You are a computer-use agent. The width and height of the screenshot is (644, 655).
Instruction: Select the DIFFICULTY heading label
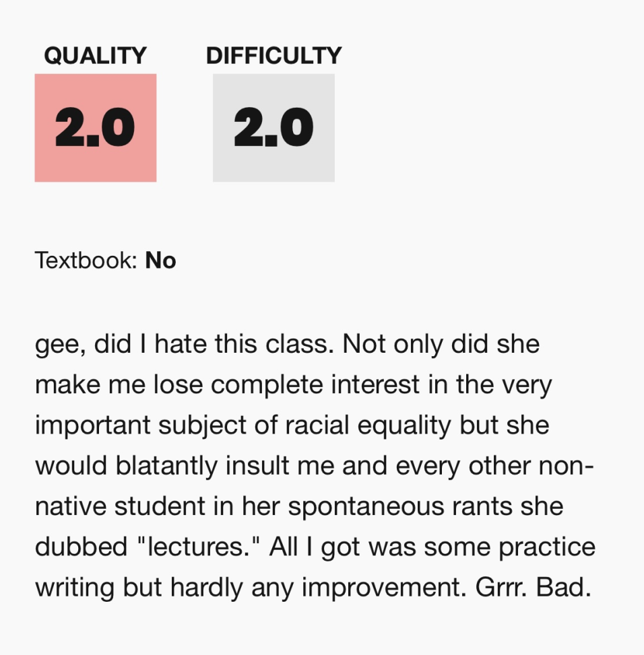click(273, 56)
